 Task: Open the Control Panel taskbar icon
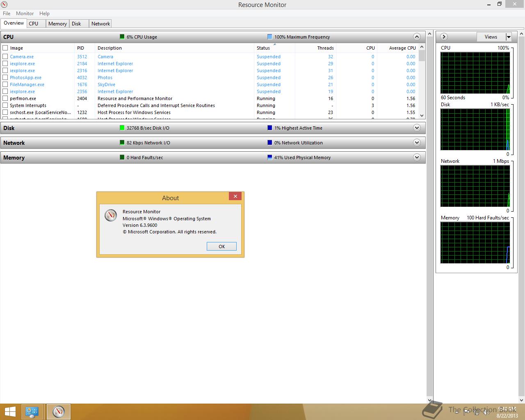(32, 412)
